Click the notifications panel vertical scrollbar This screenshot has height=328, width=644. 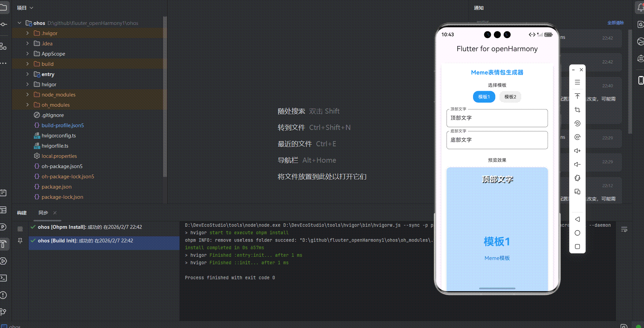click(630, 82)
